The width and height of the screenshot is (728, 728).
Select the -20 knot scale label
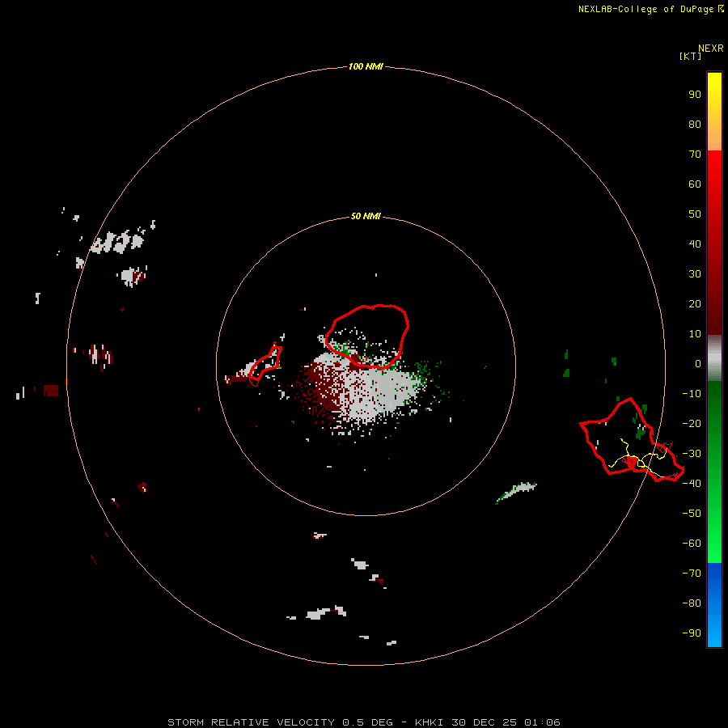(692, 423)
